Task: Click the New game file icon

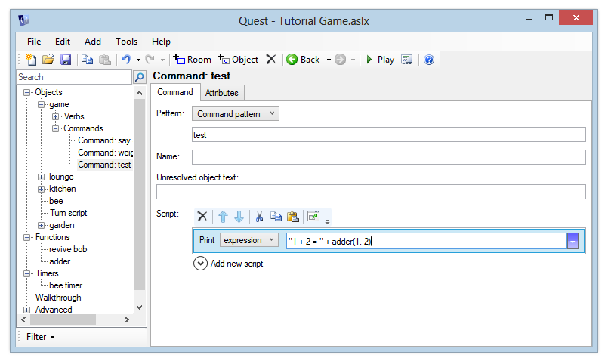Action: coord(31,60)
